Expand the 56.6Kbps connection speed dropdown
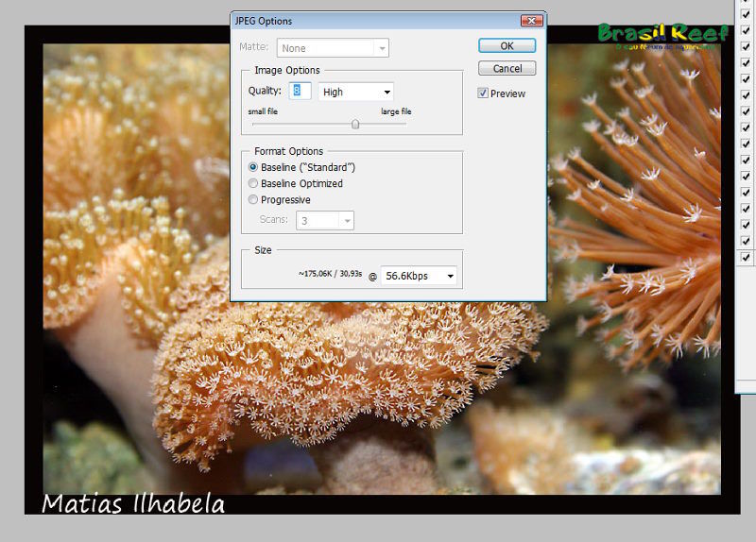Viewport: 756px width, 542px height. [419, 276]
